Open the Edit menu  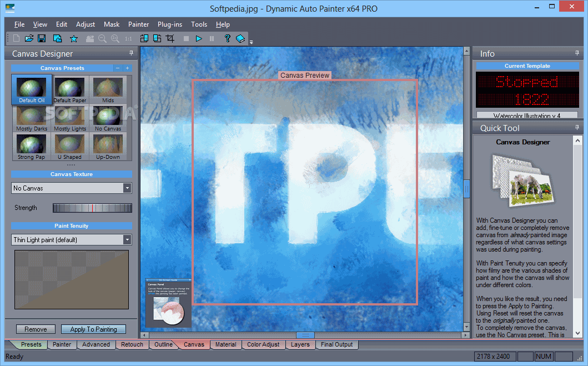point(62,24)
